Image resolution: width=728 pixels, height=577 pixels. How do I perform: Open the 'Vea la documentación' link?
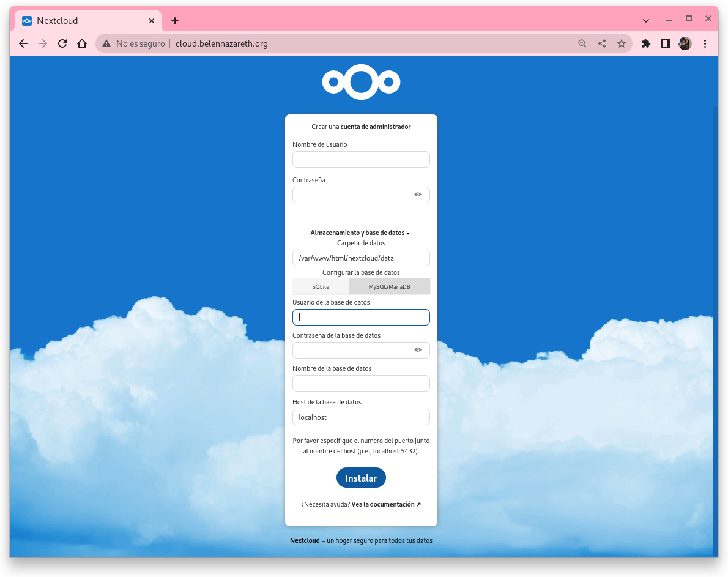click(386, 505)
